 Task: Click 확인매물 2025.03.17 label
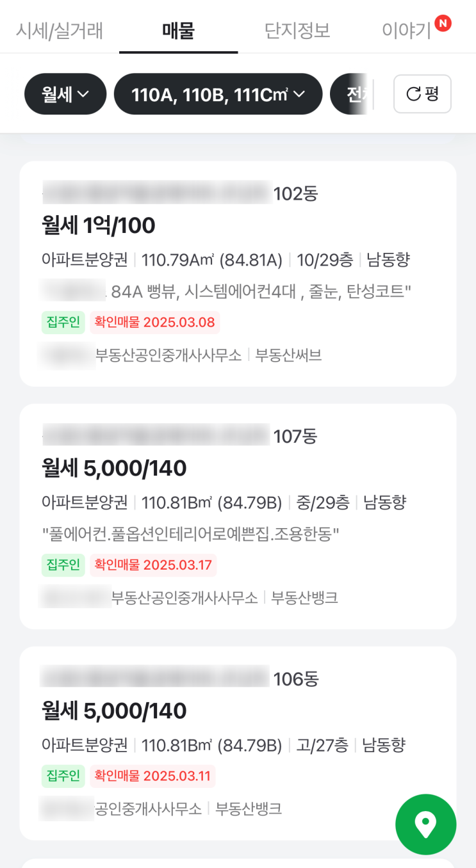coord(153,565)
